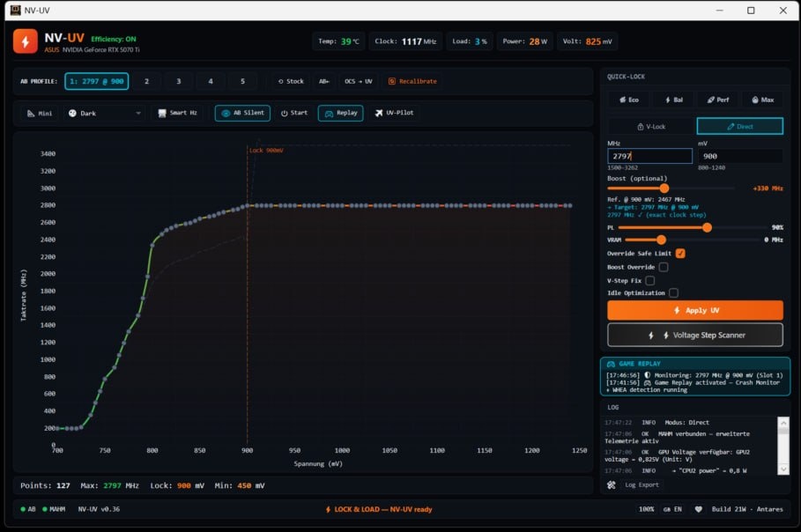The width and height of the screenshot is (801, 532).
Task: Click the Efficiency: ON label
Action: point(114,39)
